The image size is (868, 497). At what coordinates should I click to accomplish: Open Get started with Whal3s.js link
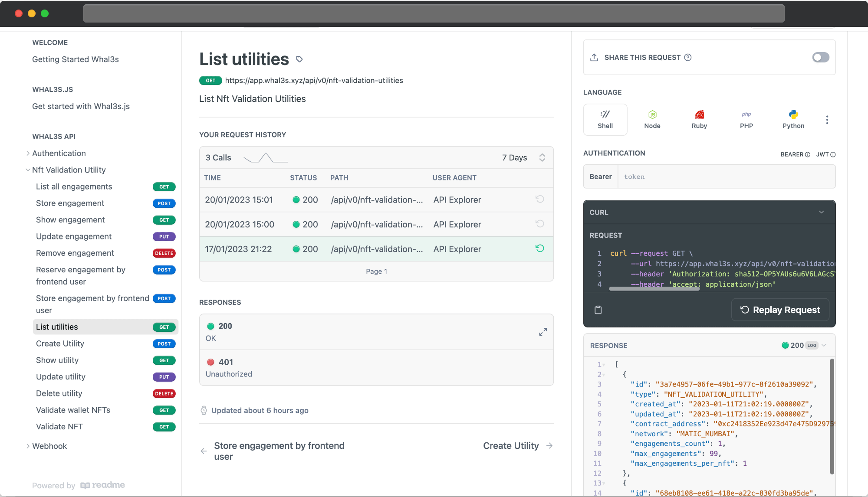point(81,106)
